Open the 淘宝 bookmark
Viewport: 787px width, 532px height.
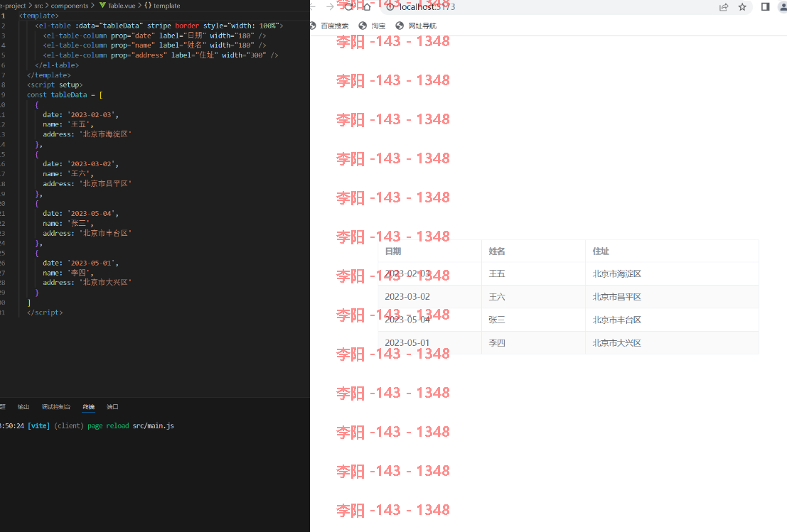coord(373,26)
